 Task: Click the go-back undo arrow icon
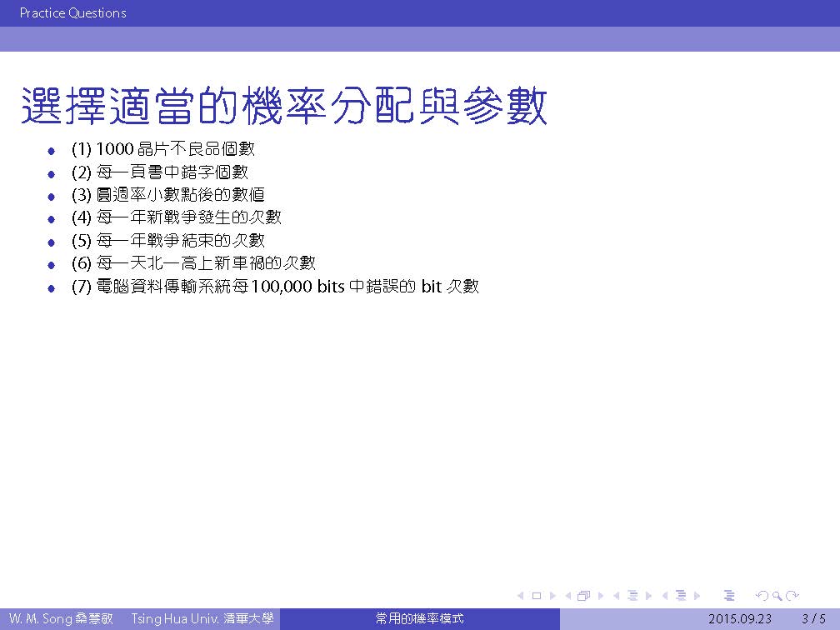(x=761, y=596)
